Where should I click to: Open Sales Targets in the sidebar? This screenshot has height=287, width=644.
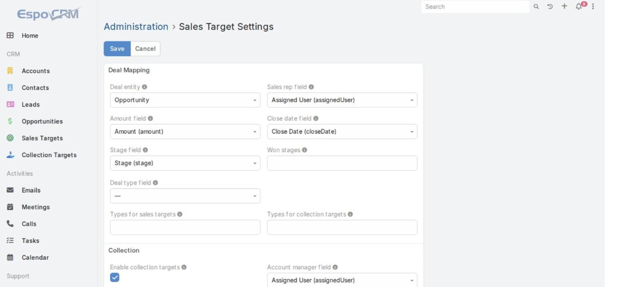pyautogui.click(x=42, y=139)
